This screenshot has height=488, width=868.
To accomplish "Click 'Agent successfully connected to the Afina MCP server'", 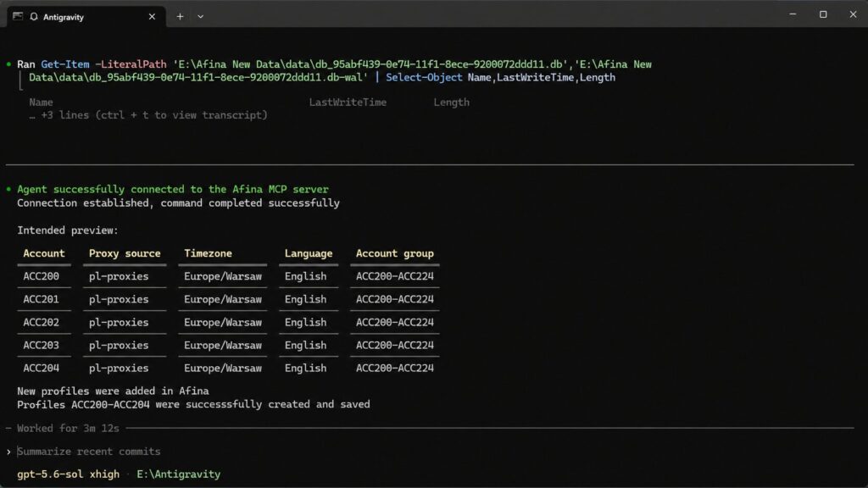I will pyautogui.click(x=173, y=189).
